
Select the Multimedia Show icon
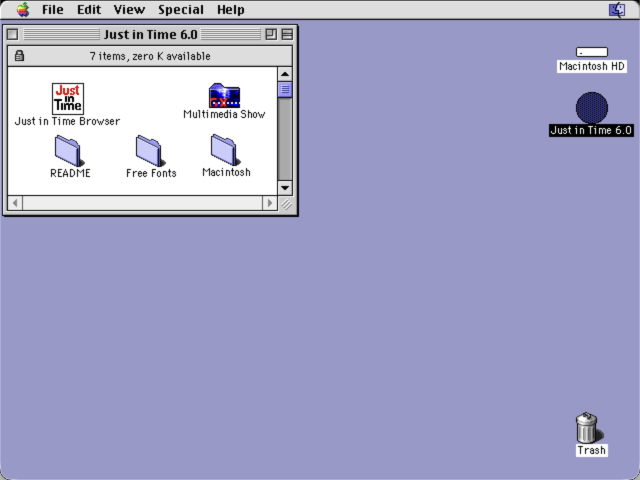click(224, 96)
